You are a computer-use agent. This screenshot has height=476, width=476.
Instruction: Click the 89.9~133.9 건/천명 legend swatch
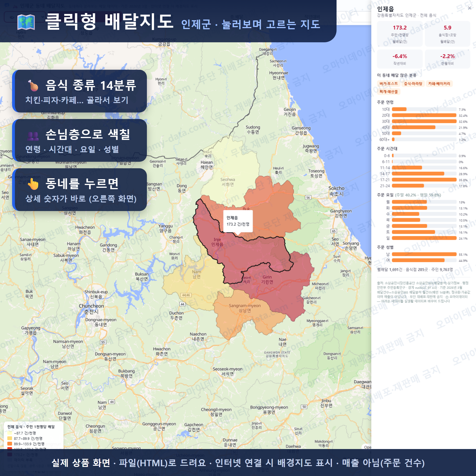pyautogui.click(x=10, y=444)
